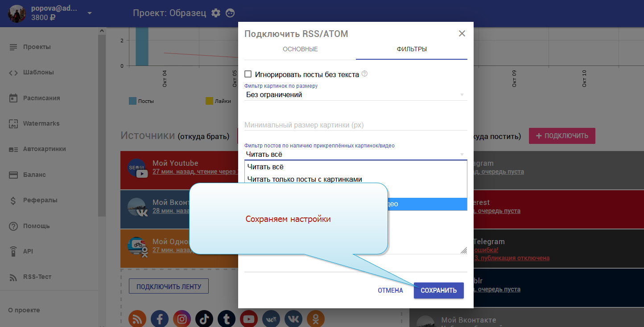
Task: Close the RSS/ATOM dialog with X
Action: click(462, 33)
